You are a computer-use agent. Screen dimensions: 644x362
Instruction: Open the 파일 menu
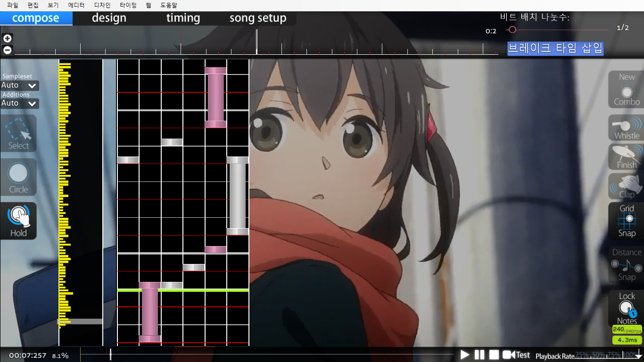pyautogui.click(x=13, y=5)
